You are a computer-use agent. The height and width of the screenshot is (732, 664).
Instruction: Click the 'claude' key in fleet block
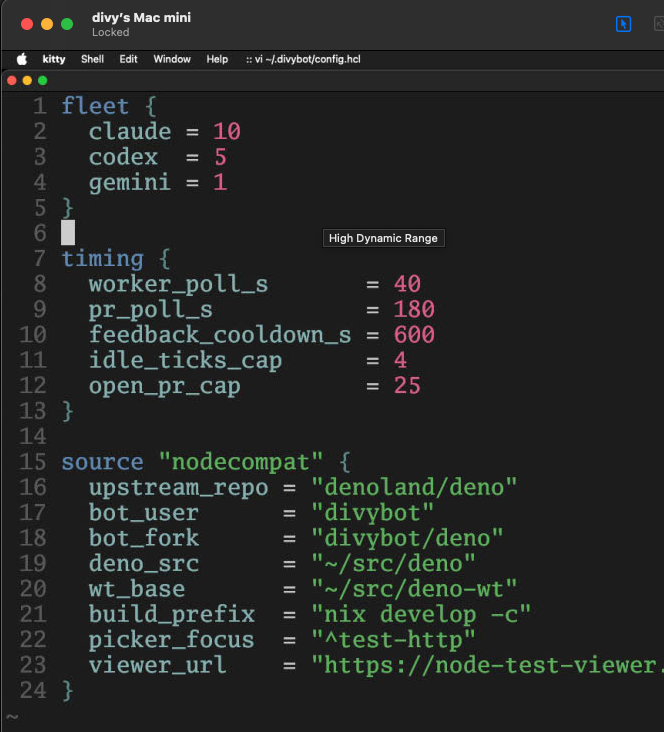[x=130, y=132]
